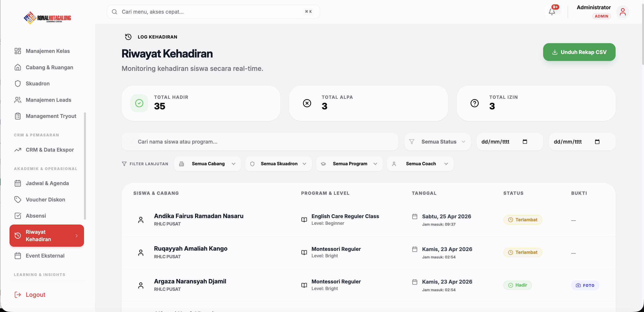Screen dimensions: 644x312
Task: Click the Log Kehadiran history clock icon
Action: pyautogui.click(x=128, y=37)
